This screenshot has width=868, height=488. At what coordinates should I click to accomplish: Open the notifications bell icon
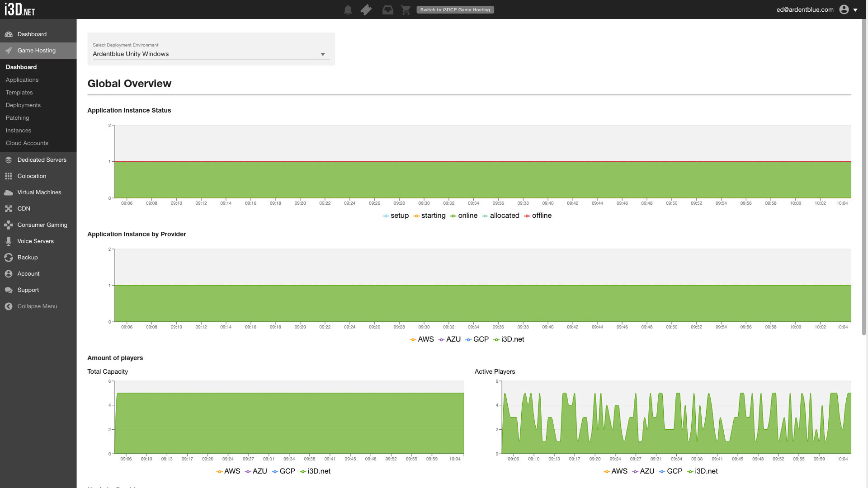tap(348, 9)
